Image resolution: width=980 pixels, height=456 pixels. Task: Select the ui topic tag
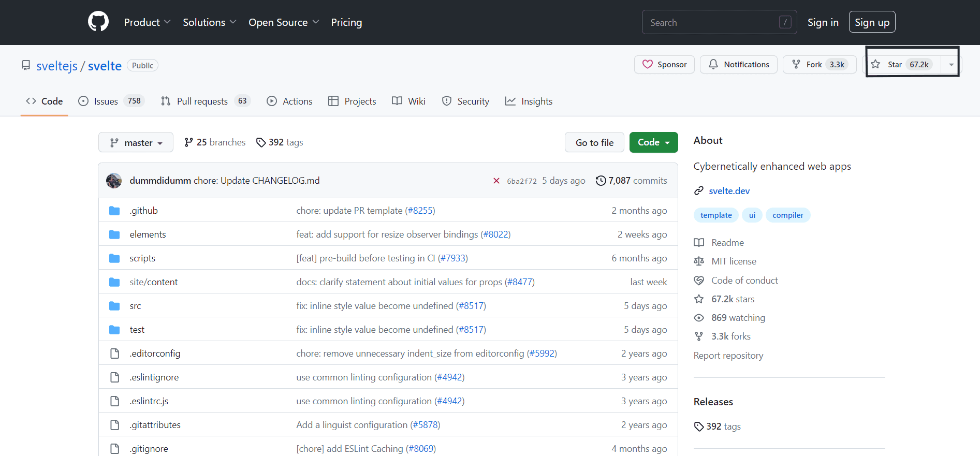(752, 215)
